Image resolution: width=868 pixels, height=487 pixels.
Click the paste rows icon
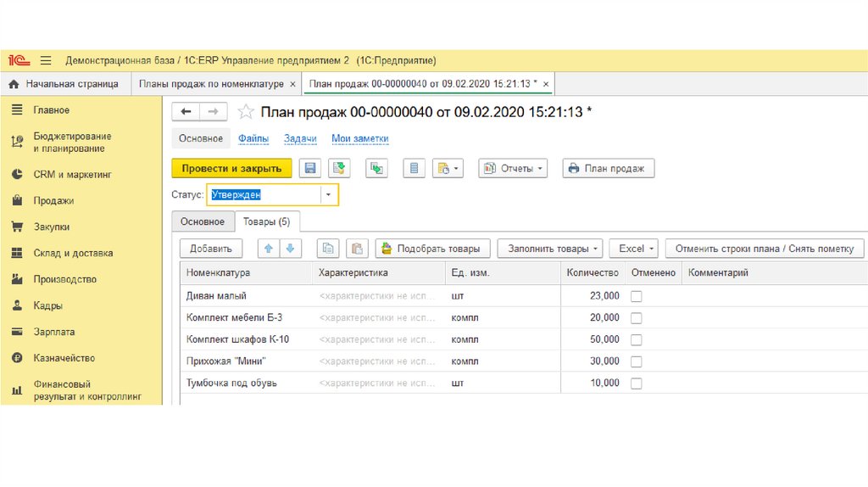[357, 249]
